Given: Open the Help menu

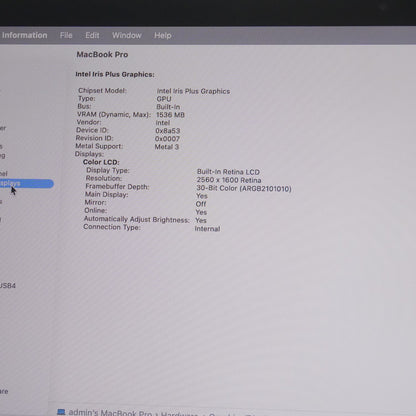Looking at the screenshot, I should [x=163, y=35].
